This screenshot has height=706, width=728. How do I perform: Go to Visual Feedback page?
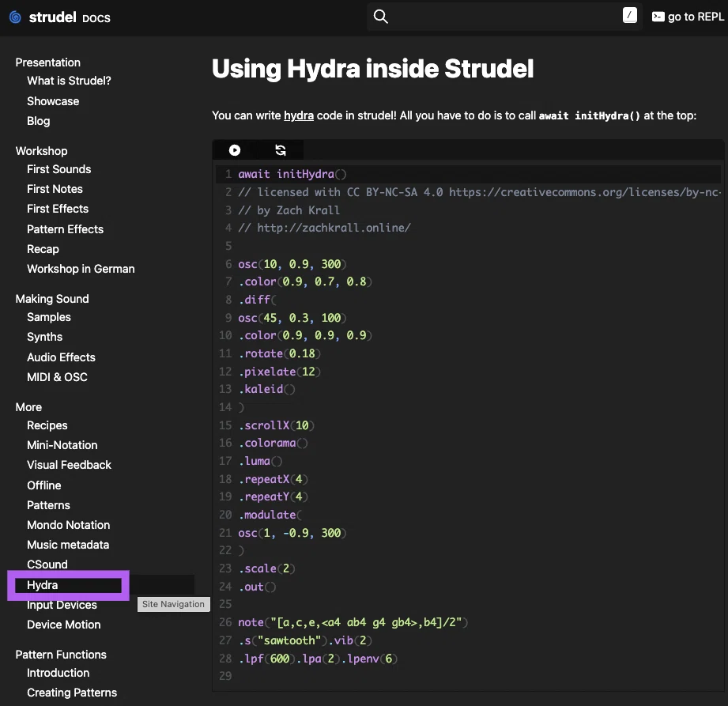[69, 465]
